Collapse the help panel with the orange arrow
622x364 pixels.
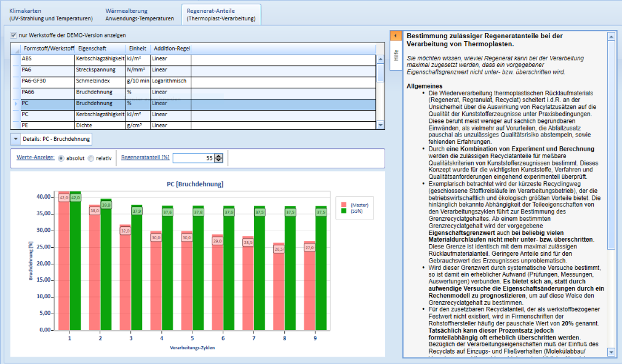click(396, 36)
